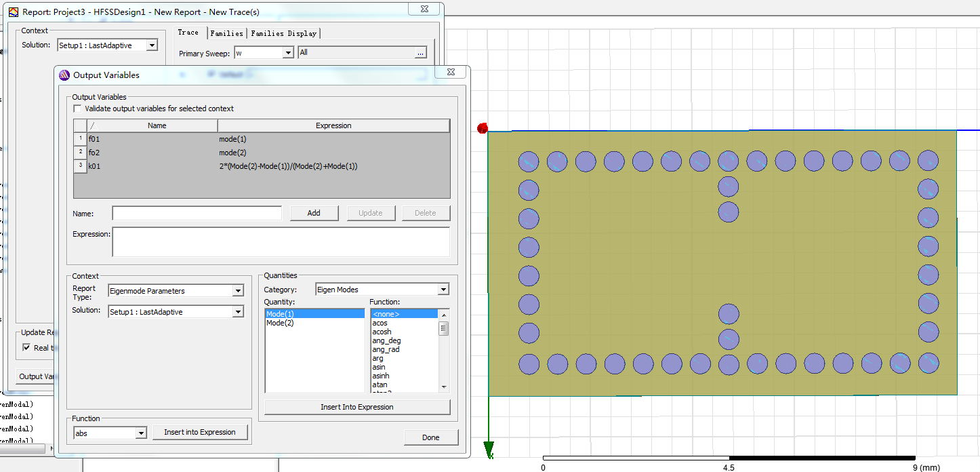980x472 pixels.
Task: Click the Function list scrollbar up arrow
Action: point(444,315)
